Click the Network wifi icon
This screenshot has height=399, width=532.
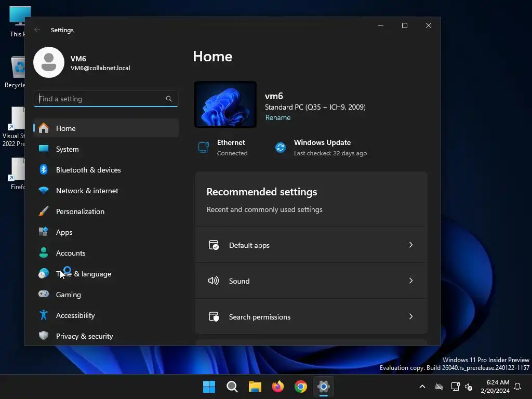pyautogui.click(x=44, y=190)
